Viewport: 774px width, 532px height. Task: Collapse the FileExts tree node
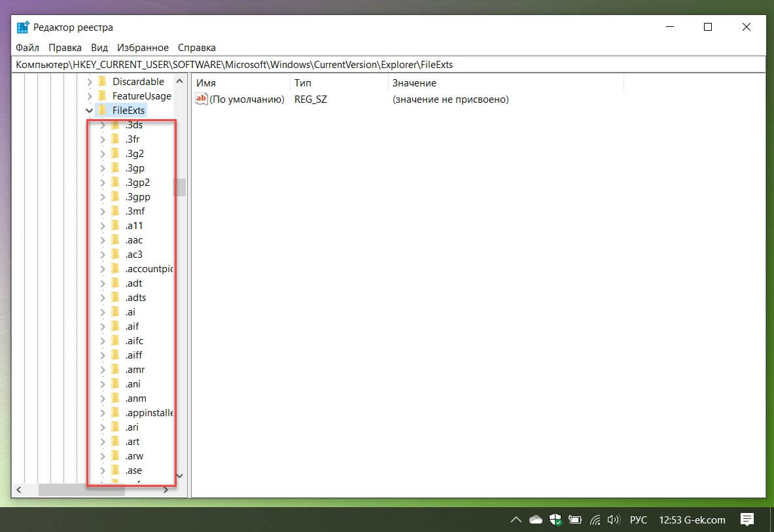coord(90,110)
